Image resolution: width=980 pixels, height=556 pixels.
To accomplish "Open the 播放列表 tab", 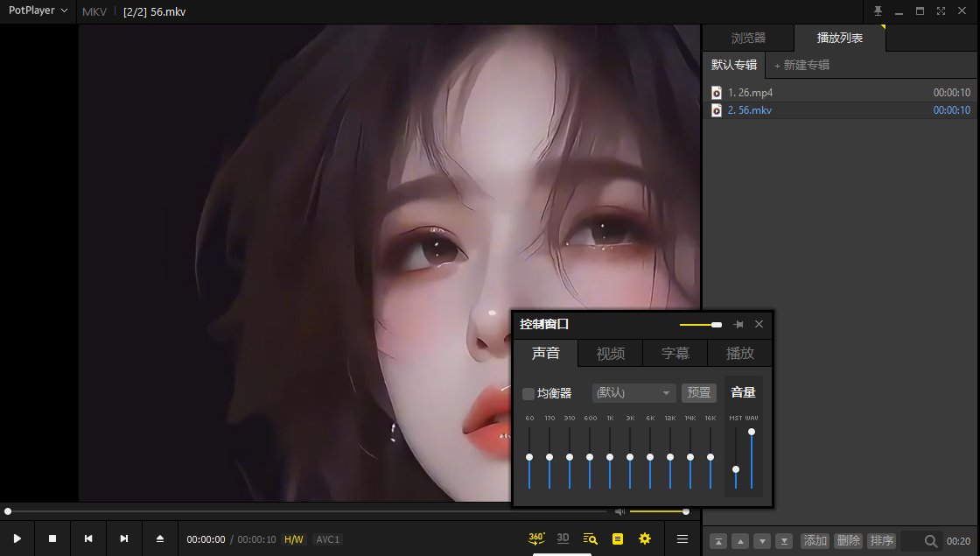I will coord(840,39).
